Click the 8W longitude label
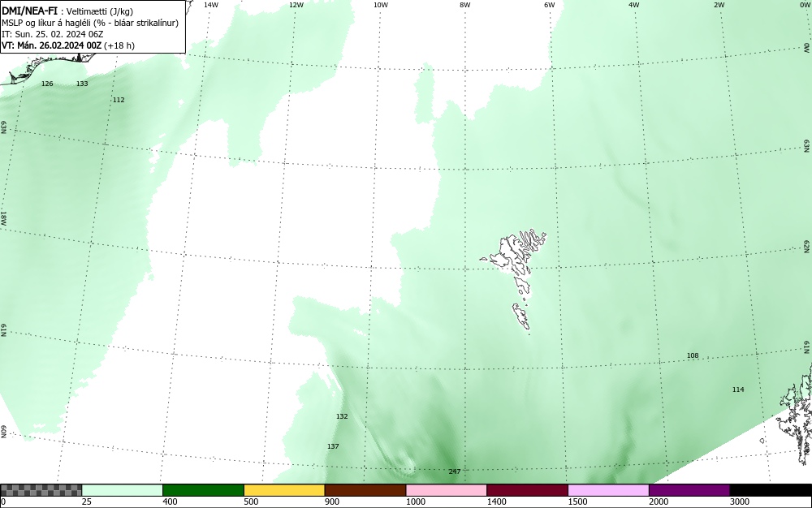Viewport: 812px width, 508px height. [465, 5]
